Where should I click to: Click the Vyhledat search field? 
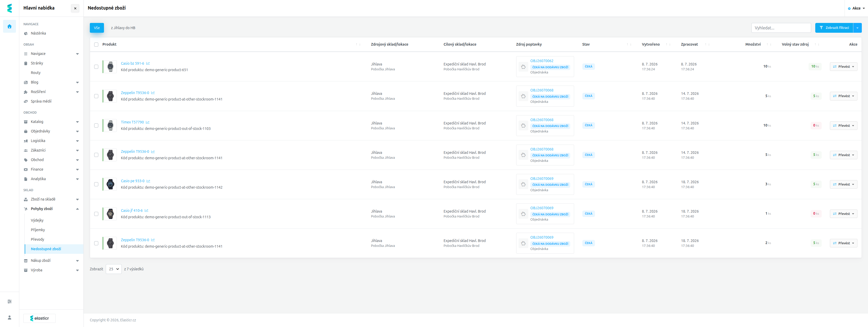pos(781,28)
